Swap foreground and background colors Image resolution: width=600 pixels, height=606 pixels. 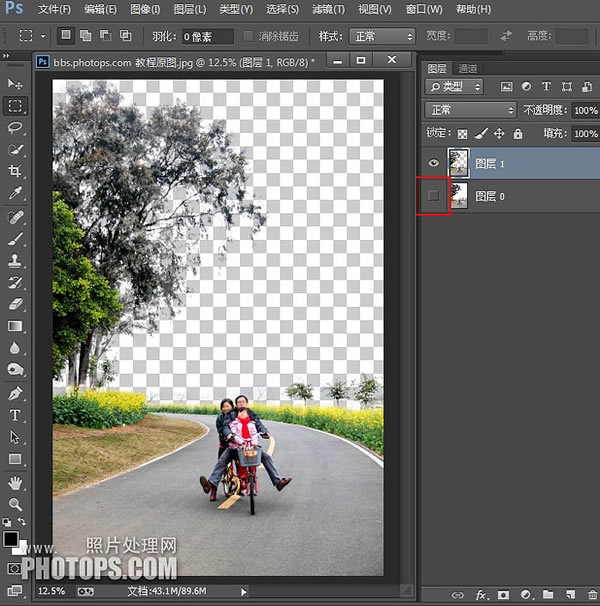click(x=22, y=521)
